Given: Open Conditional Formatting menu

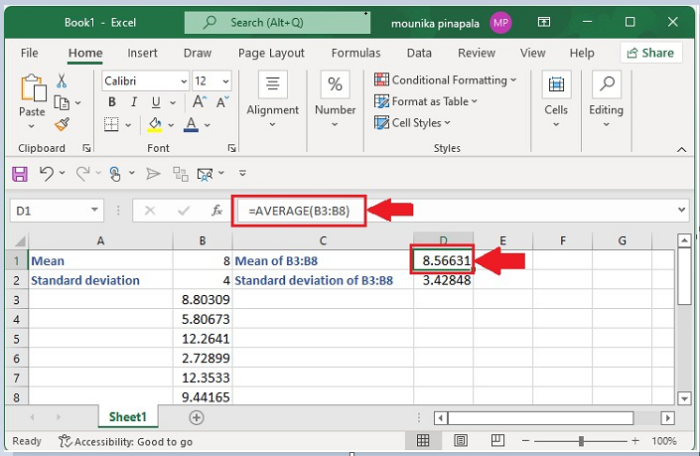Looking at the screenshot, I should [x=445, y=80].
